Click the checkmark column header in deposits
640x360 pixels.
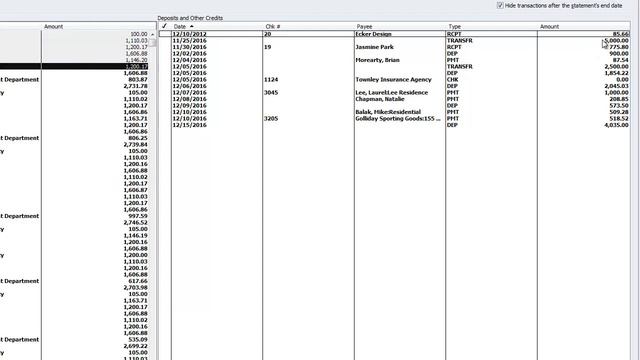click(164, 27)
